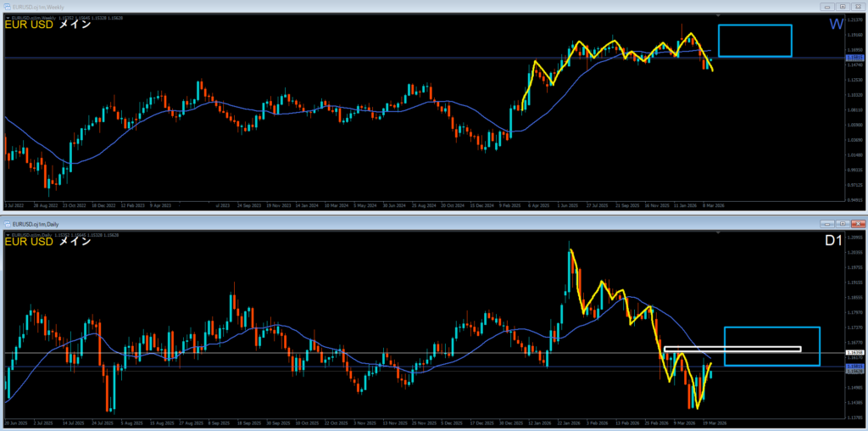Click the 28 Aug 2022 date on Weekly axis
The height and width of the screenshot is (431, 868).
pos(46,205)
